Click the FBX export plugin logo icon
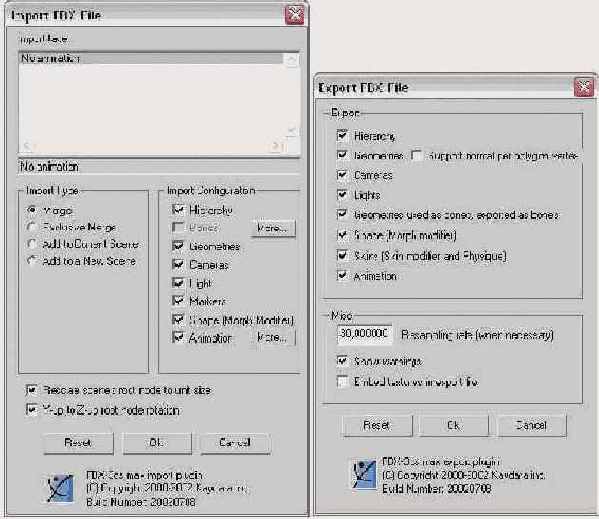Viewport: 599px width, 519px height. (364, 475)
